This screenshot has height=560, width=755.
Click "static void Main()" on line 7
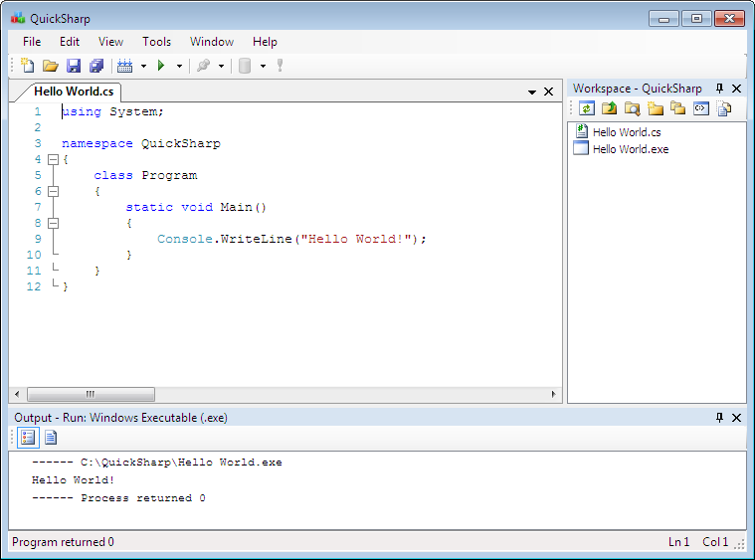196,207
